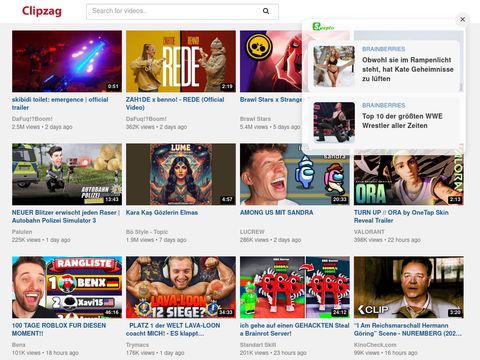Viewport: 480px width, 360px height.
Task: Click '201K views • 23 hours ago' text
Action: 273,353
